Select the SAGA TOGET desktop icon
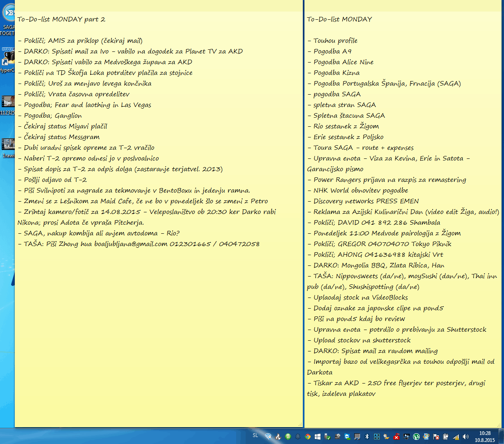 pos(8,19)
